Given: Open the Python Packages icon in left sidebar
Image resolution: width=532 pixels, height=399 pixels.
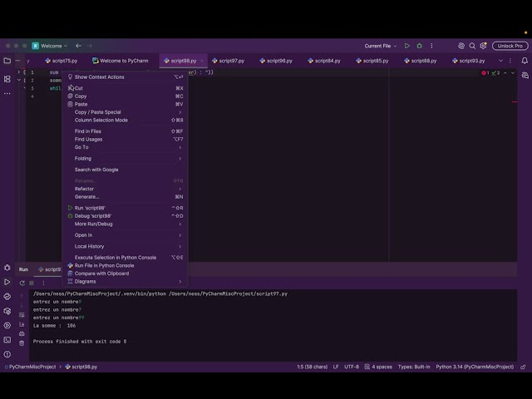Looking at the screenshot, I should pos(7,311).
